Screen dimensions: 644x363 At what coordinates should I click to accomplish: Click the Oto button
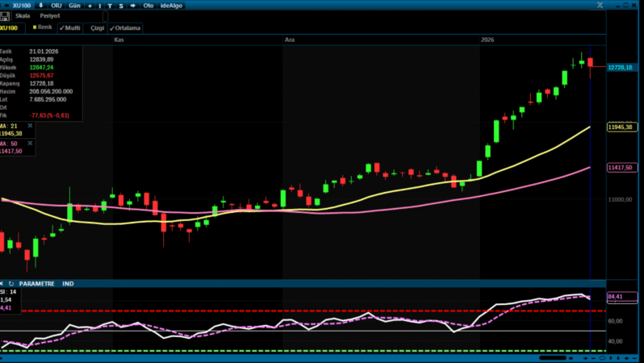(x=148, y=5)
